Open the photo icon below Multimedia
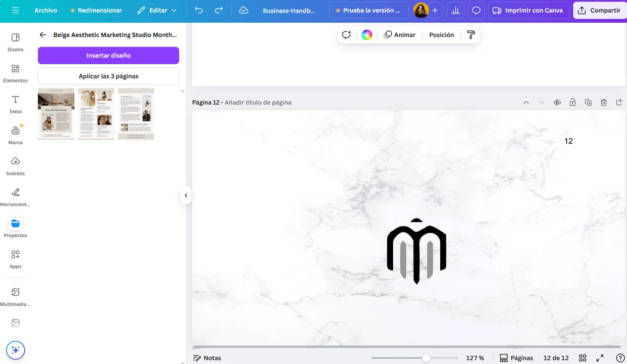The height and width of the screenshot is (364, 627). coord(16,323)
